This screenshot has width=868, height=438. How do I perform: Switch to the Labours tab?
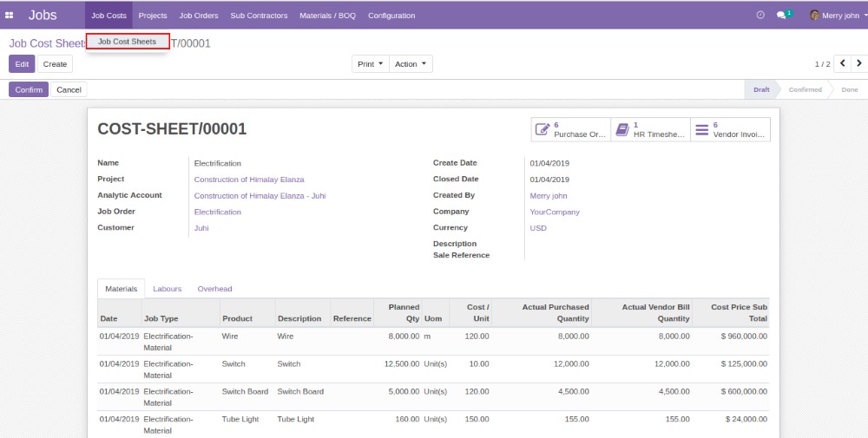click(x=168, y=289)
